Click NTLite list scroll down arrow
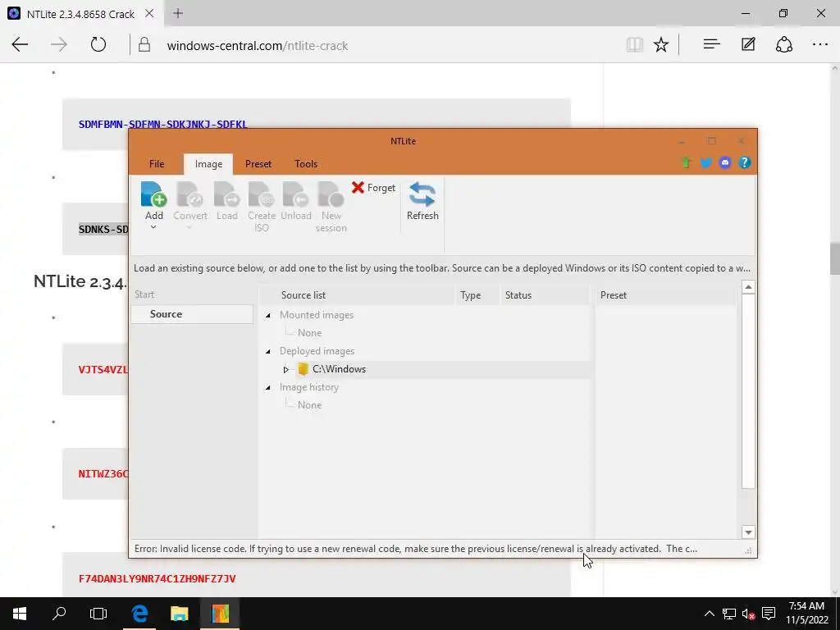Image resolution: width=840 pixels, height=630 pixels. 748,532
